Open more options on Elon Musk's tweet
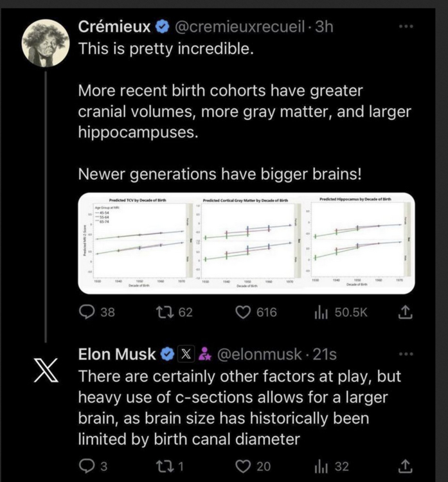 click(406, 353)
